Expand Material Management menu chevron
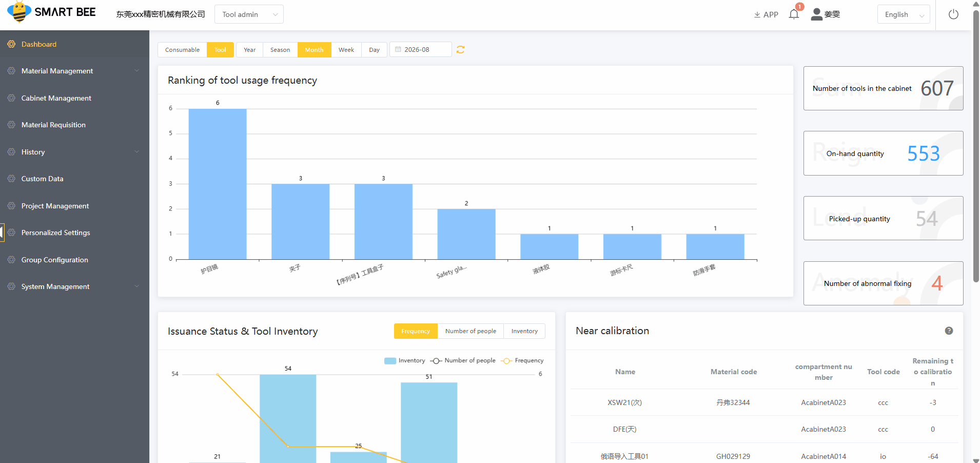This screenshot has width=980, height=463. coord(136,71)
